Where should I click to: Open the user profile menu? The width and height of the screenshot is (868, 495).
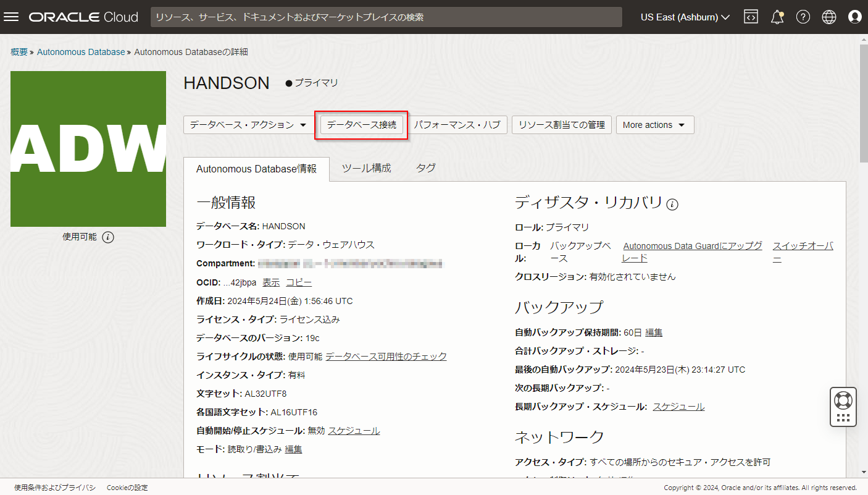click(855, 17)
